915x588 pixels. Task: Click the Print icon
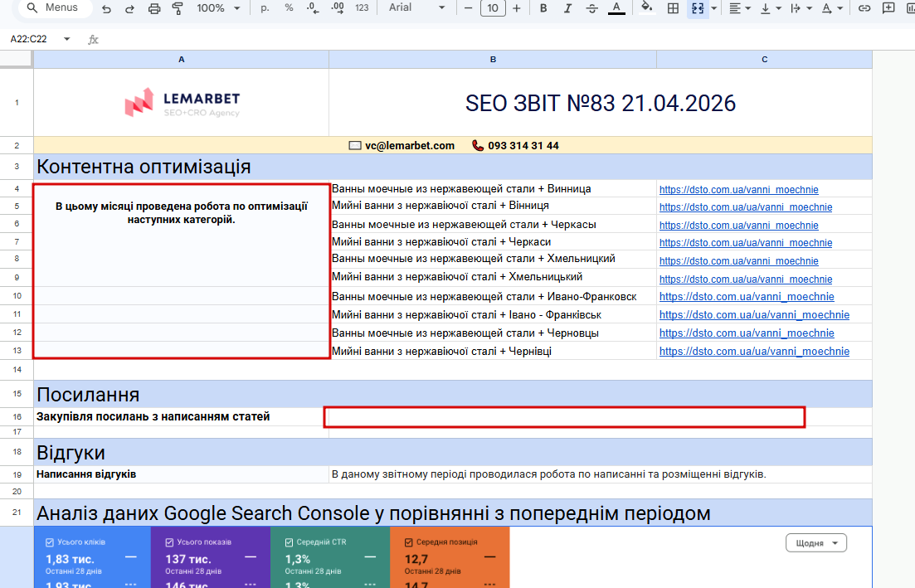153,8
